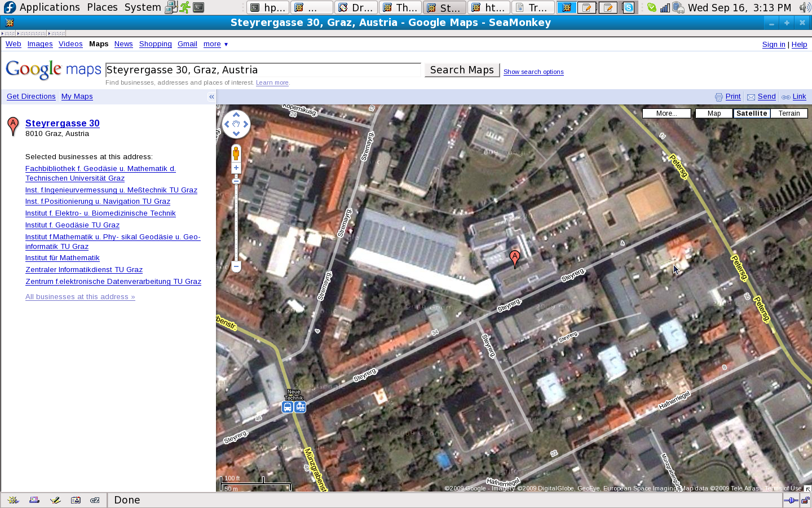Pan the map up with arrow

236,115
